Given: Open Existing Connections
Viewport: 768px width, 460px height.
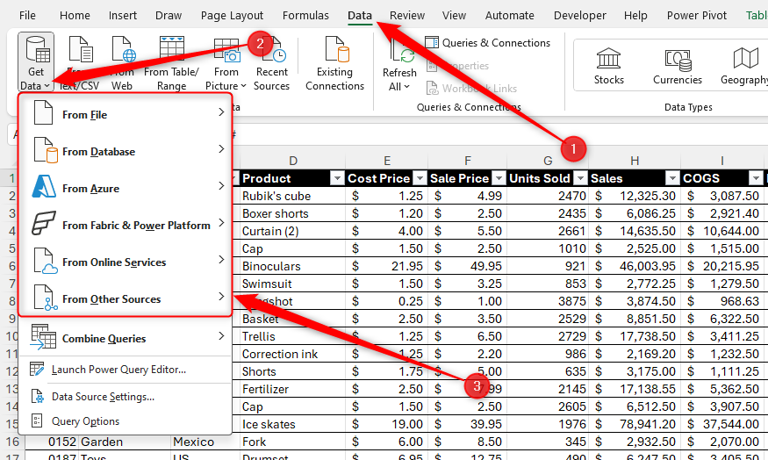Looking at the screenshot, I should [335, 63].
